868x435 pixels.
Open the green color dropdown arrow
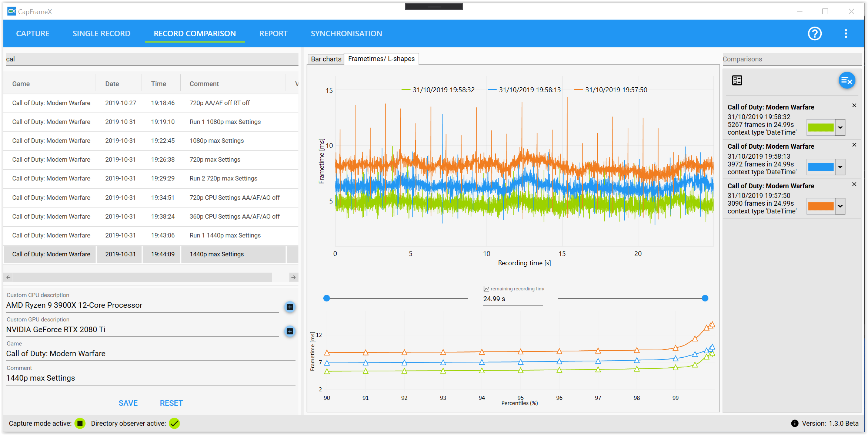[840, 128]
